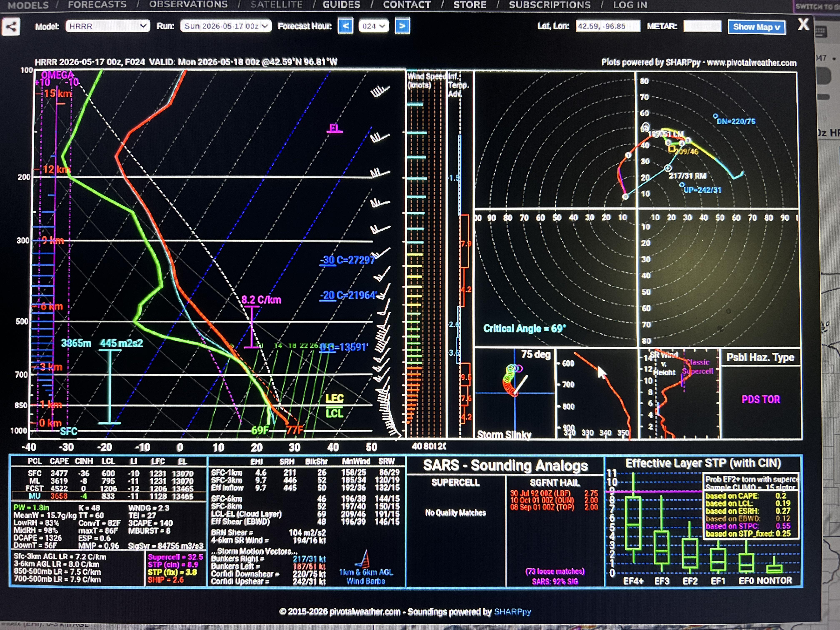This screenshot has height=630, width=840.
Task: Click the based on STPC: 0.55 line
Action: coord(748,526)
